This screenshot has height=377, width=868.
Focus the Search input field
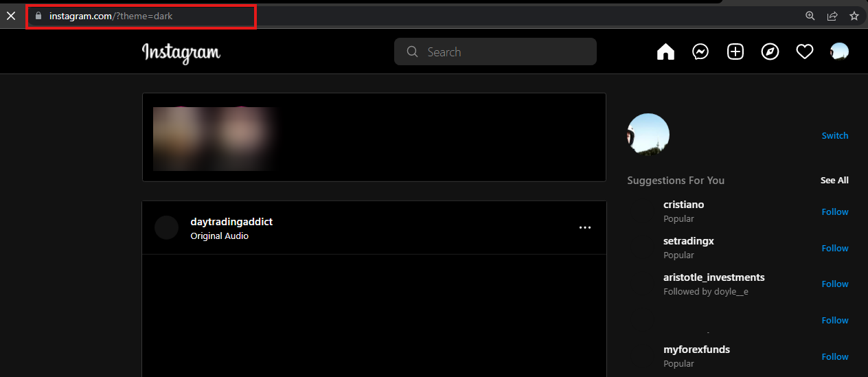point(495,52)
